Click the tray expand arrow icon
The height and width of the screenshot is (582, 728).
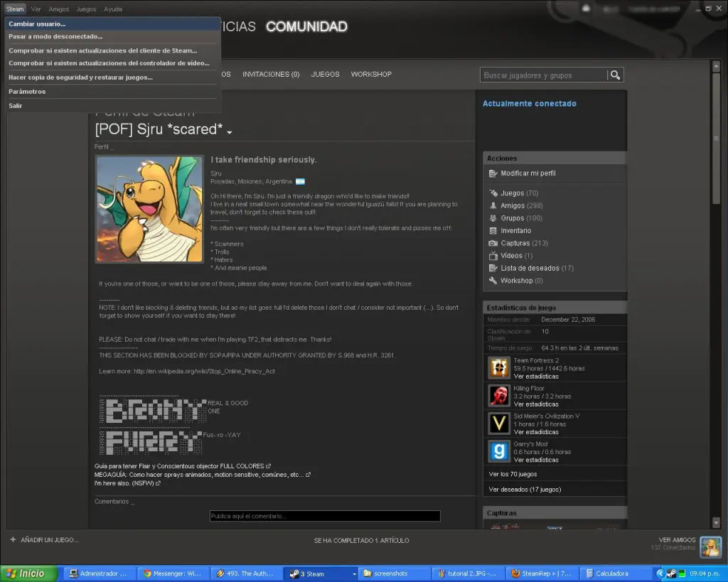click(660, 573)
